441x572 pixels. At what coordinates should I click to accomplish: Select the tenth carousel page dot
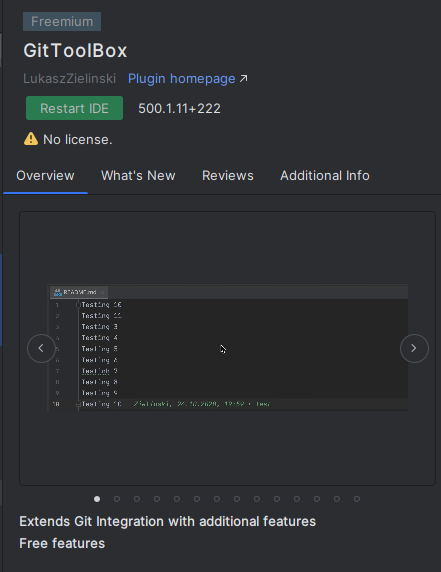pos(277,499)
